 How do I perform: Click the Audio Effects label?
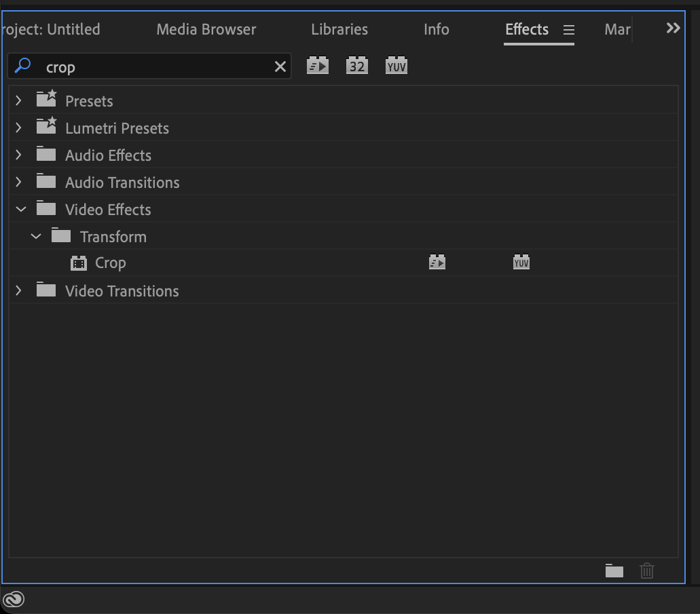click(108, 156)
